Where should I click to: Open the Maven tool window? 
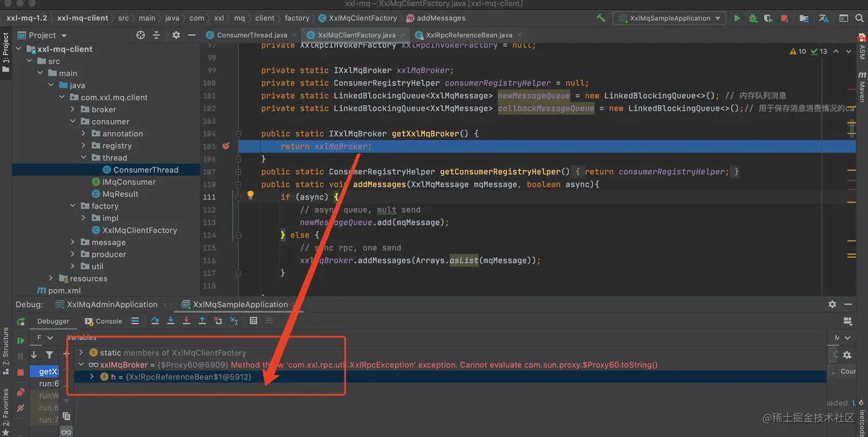pos(862,87)
